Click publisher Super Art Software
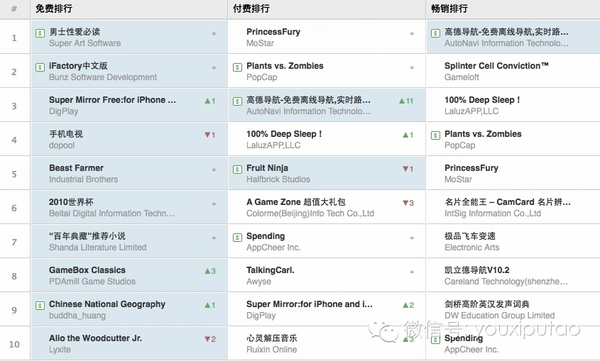The image size is (600, 361). (x=85, y=43)
